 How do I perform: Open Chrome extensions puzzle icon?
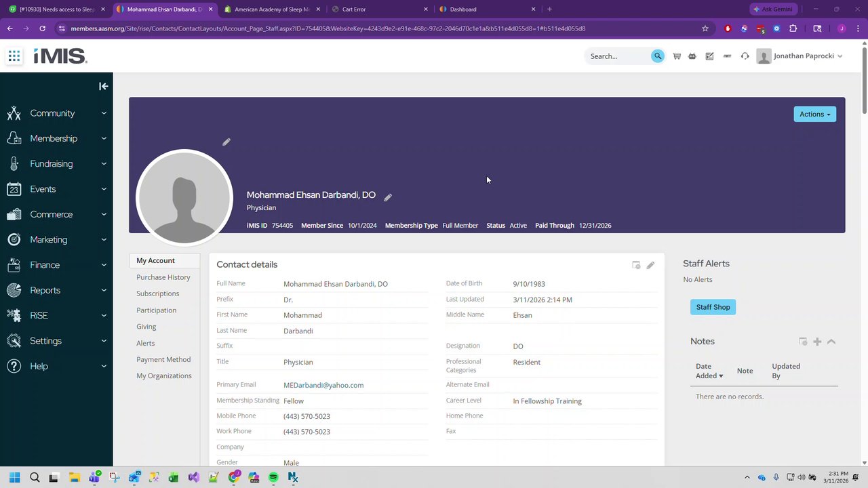[x=793, y=28]
